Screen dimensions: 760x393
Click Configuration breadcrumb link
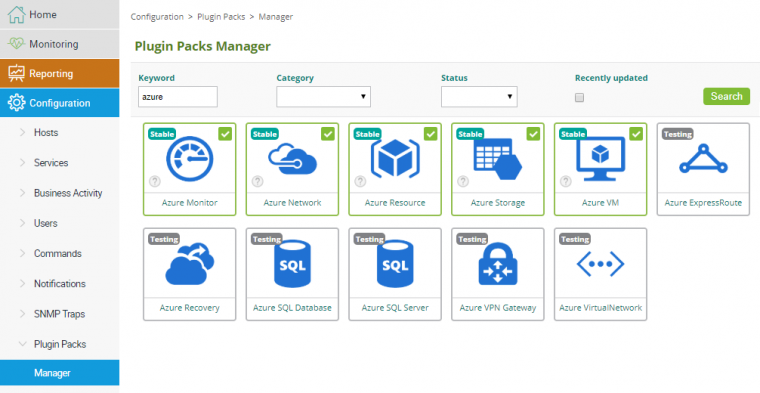157,16
